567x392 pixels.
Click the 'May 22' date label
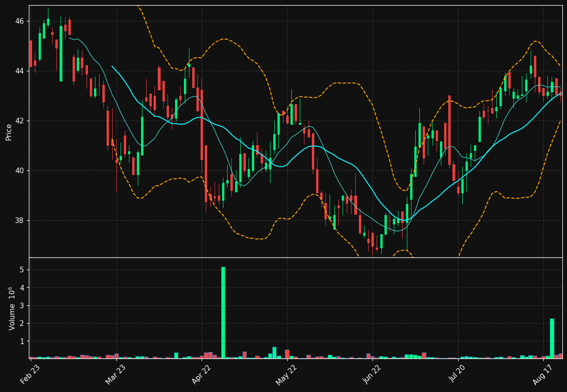(x=286, y=374)
